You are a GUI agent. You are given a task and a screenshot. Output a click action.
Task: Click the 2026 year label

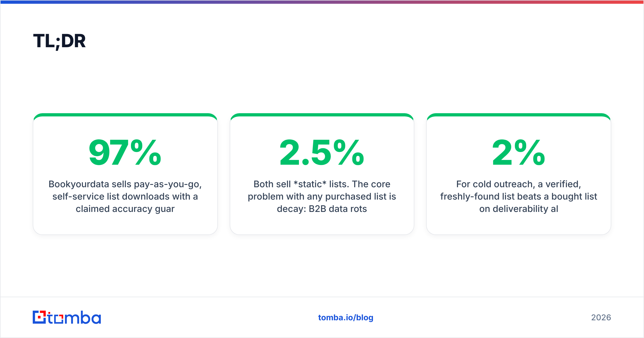(x=601, y=317)
